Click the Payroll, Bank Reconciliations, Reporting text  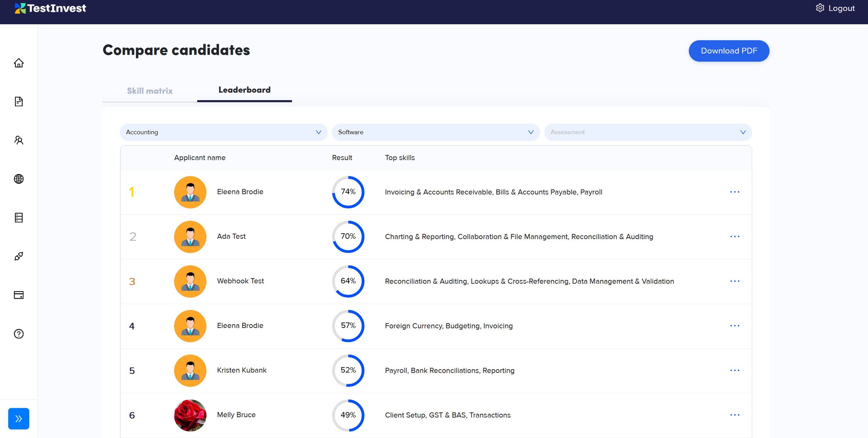click(450, 371)
